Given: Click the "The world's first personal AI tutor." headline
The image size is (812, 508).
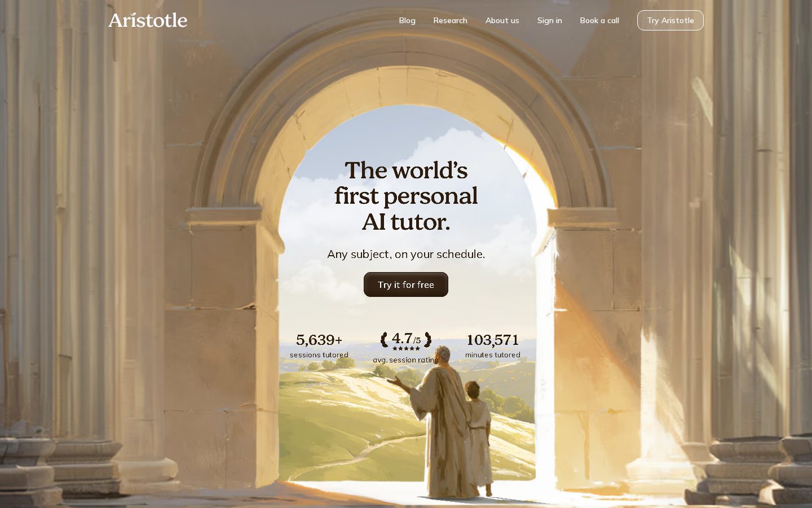Looking at the screenshot, I should [x=406, y=196].
